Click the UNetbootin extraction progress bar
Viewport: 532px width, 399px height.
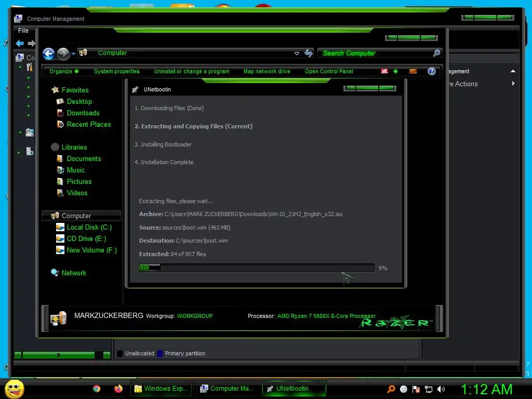tap(257, 268)
